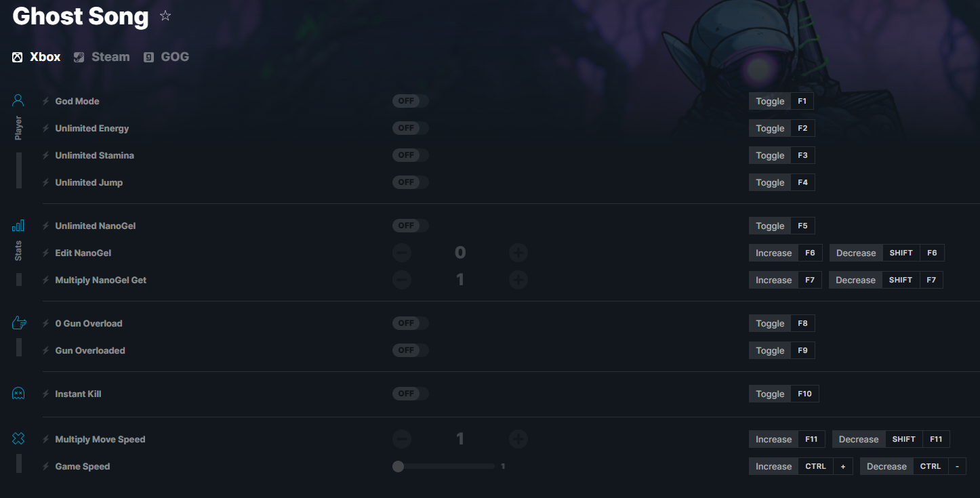The height and width of the screenshot is (498, 980).
Task: Turn on Unlimited Stamina switch
Action: [411, 155]
